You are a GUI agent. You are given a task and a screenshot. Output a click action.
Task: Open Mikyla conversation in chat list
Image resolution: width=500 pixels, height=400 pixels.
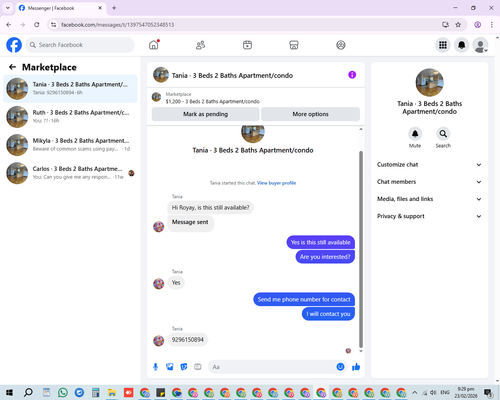pos(70,145)
